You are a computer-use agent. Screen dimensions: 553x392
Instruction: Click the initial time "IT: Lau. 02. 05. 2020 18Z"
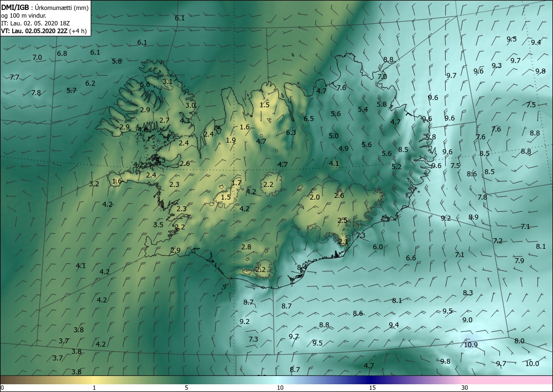tap(35, 23)
